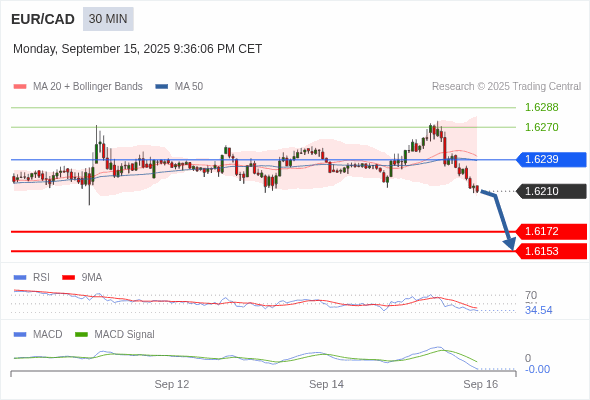Click the RSI legend blue swatch
590x400 pixels.
pyautogui.click(x=20, y=278)
